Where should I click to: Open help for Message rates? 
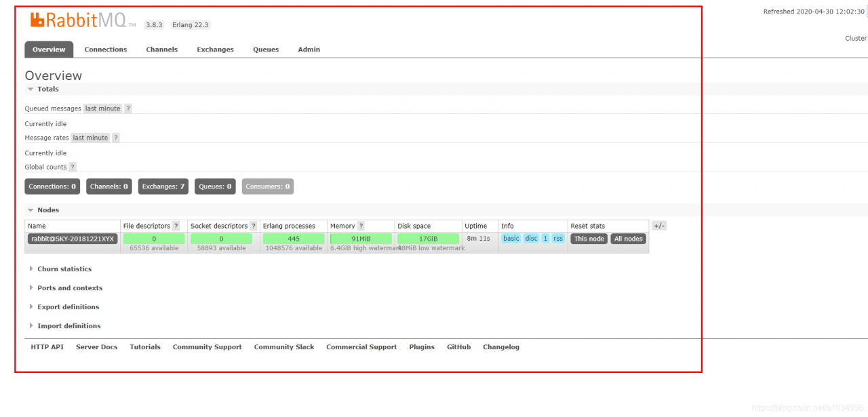116,138
